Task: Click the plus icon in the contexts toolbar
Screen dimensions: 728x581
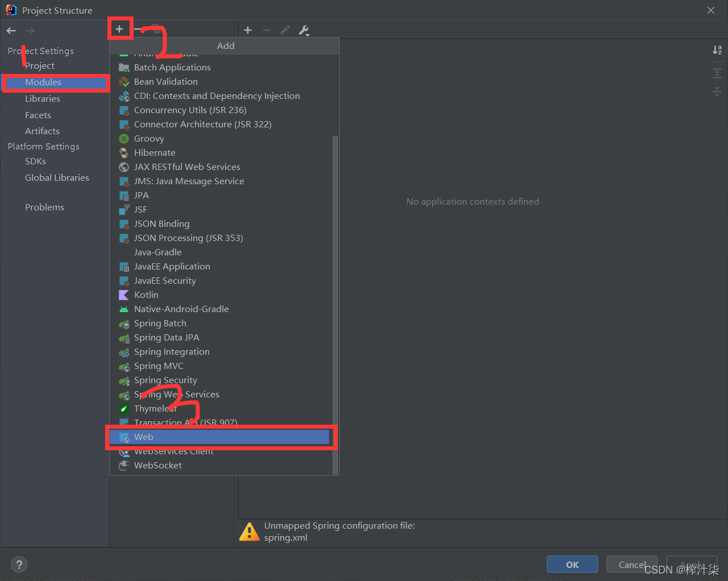Action: [x=248, y=30]
